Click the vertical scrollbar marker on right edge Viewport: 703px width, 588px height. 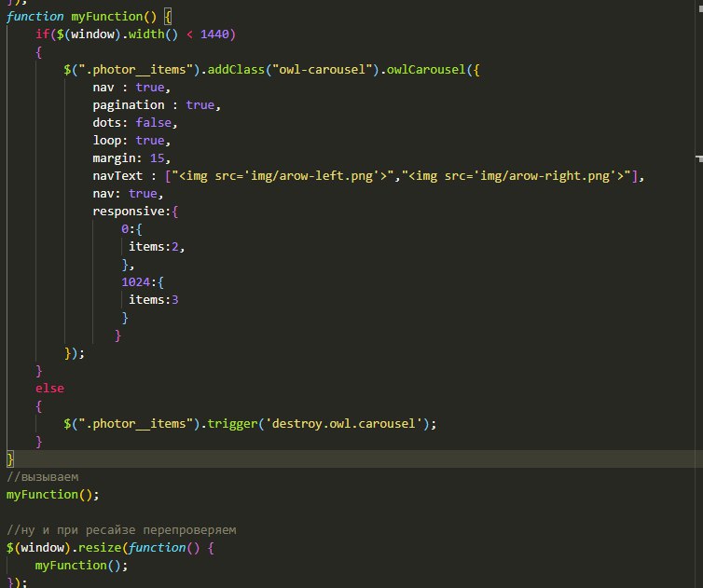(699, 157)
